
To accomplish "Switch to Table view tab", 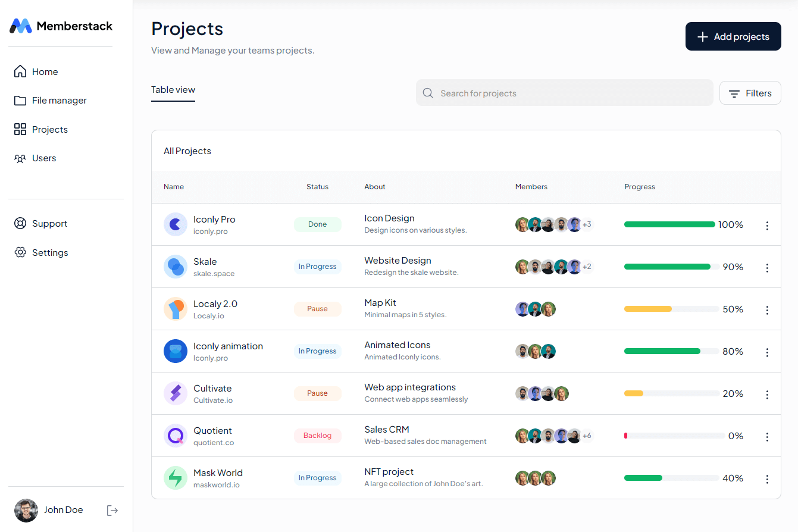I will pos(173,89).
